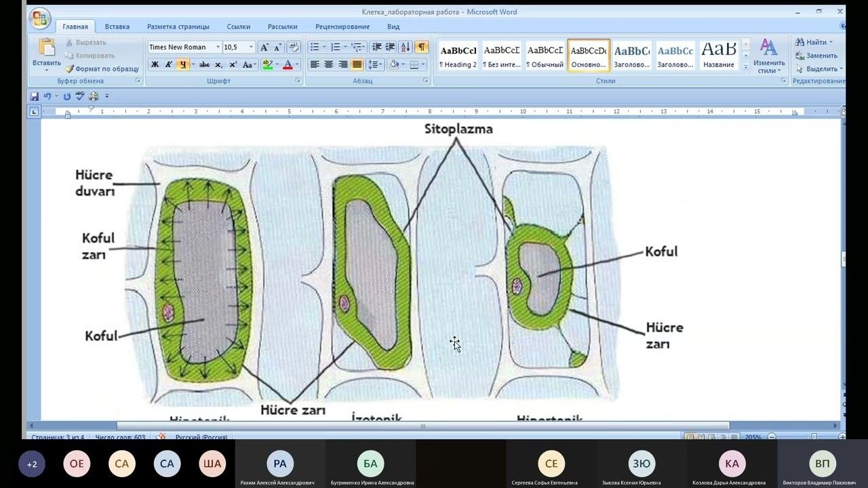868x488 pixels.
Task: Click the Paste (Вставить) clipboard icon
Action: pos(47,47)
